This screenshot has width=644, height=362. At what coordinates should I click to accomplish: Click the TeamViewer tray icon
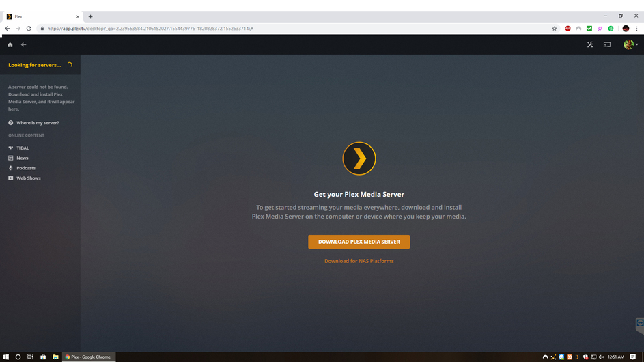click(x=561, y=357)
